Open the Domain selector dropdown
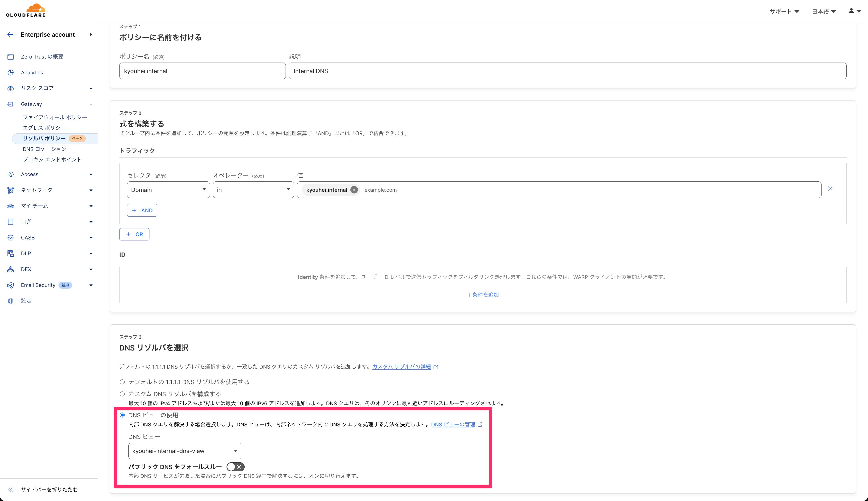Image resolution: width=868 pixels, height=501 pixels. [169, 190]
